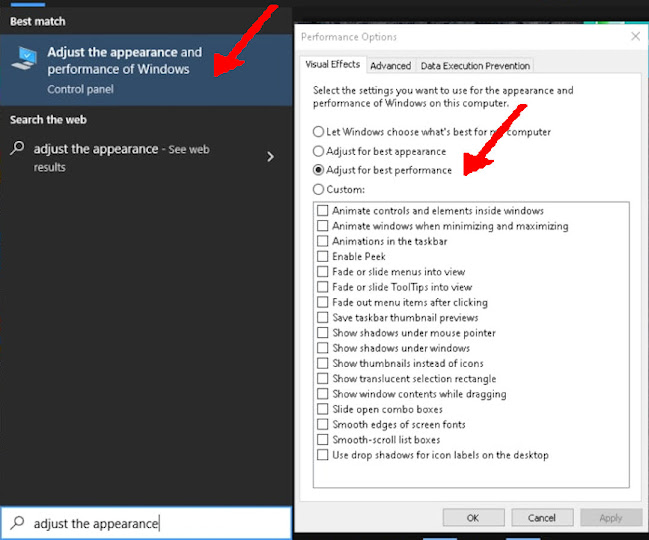Tick 'Show translucent selection rectangle'
The width and height of the screenshot is (649, 540).
click(x=322, y=379)
